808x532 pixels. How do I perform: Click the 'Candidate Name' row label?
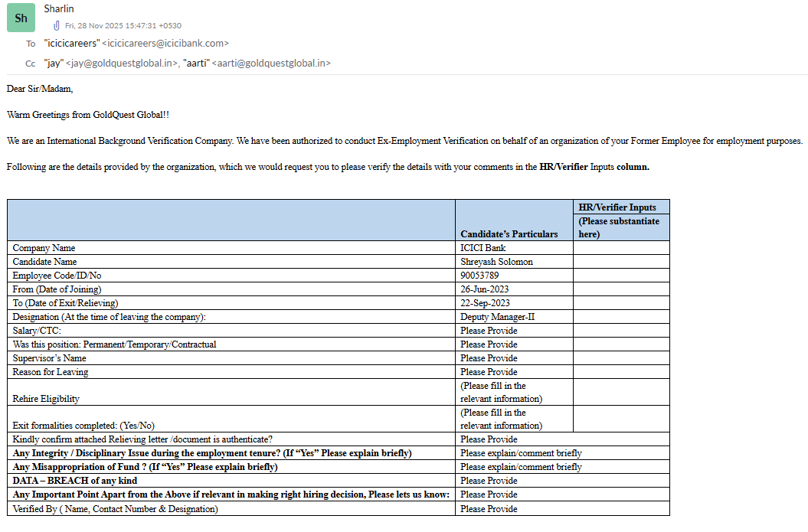(44, 262)
